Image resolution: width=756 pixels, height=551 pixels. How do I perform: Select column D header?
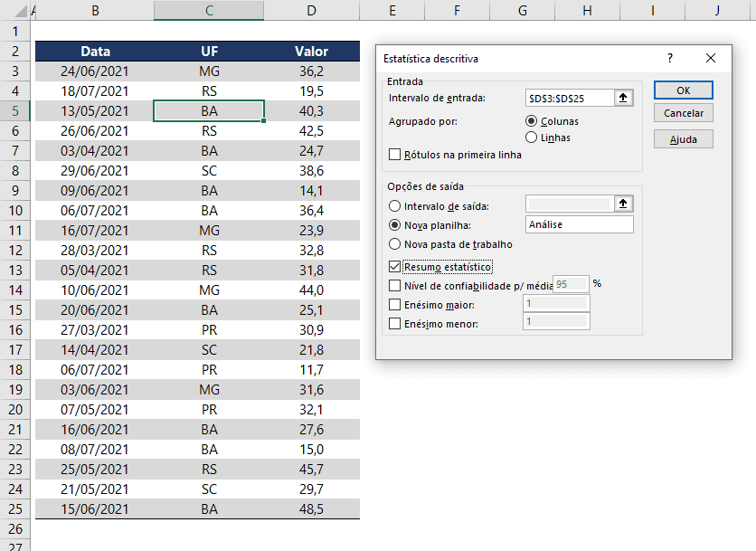311,10
